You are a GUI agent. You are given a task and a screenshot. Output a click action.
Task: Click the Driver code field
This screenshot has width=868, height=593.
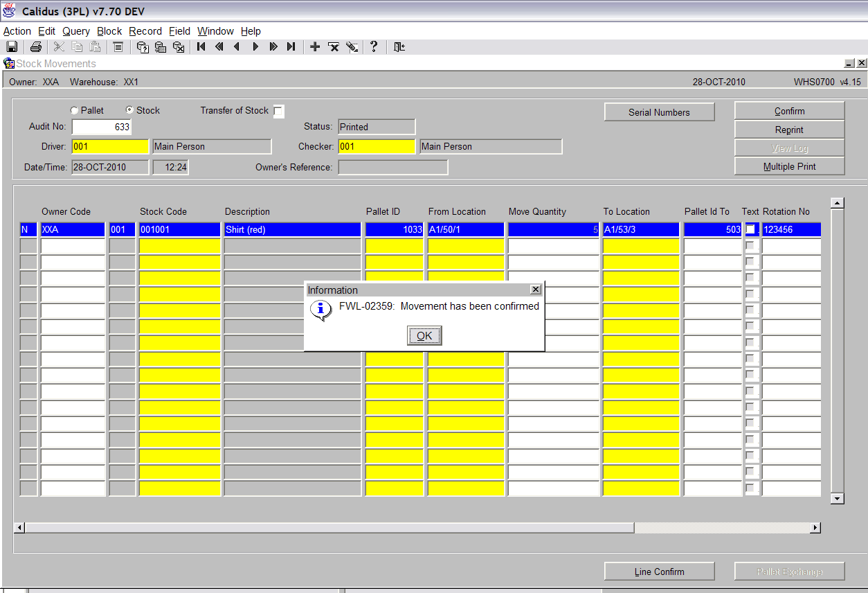(x=110, y=146)
